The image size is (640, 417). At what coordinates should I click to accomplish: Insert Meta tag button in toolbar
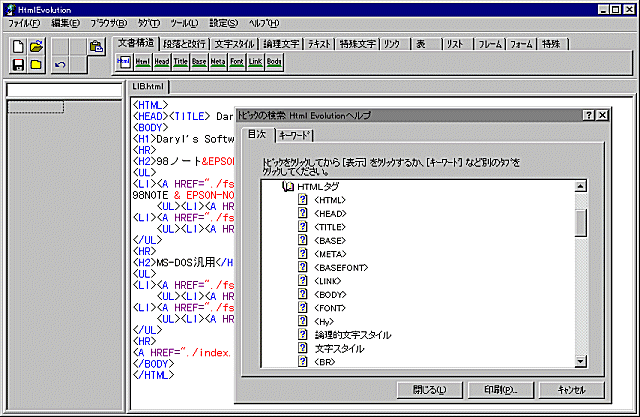point(217,62)
